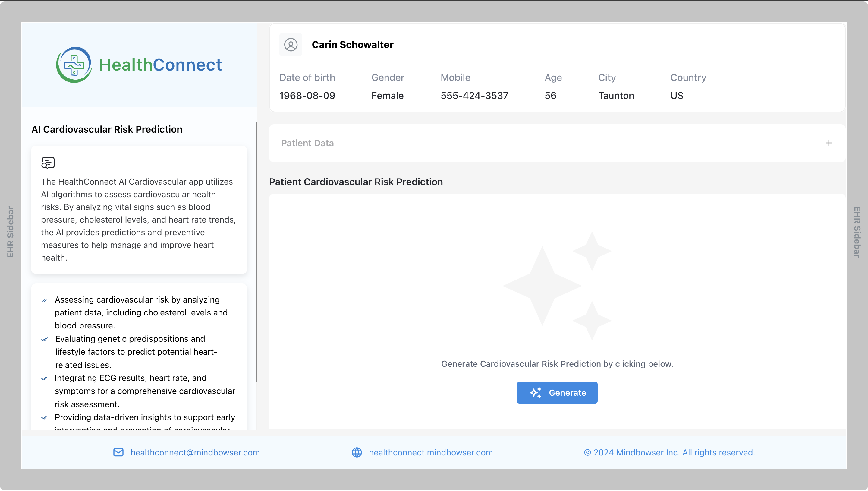Click the patient name Carin Schowalter
This screenshot has width=868, height=491.
pyautogui.click(x=352, y=45)
